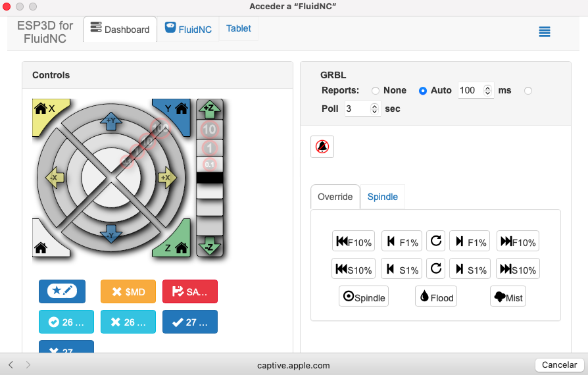The height and width of the screenshot is (375, 588).
Task: Switch to the Override tab
Action: [x=335, y=197]
